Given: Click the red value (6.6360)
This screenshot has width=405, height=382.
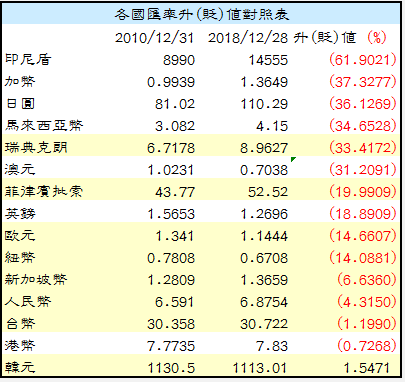Looking at the screenshot, I should coord(367,280).
